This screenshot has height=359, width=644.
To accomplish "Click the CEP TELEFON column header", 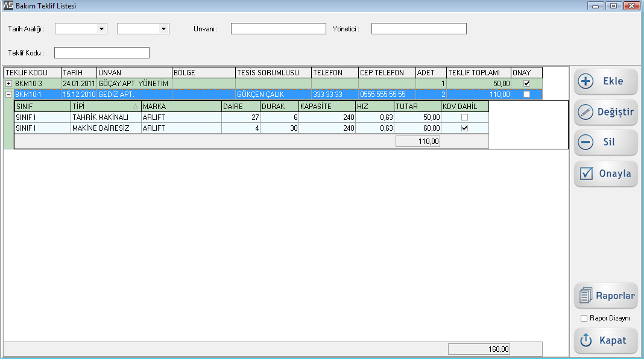I will pyautogui.click(x=387, y=73).
